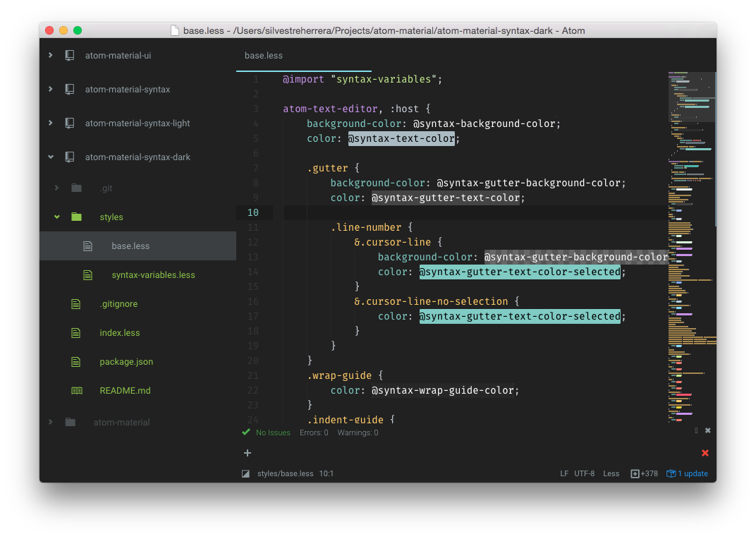Viewport: 756px width, 539px height.
Task: Open the Less grammar selector
Action: tap(611, 474)
